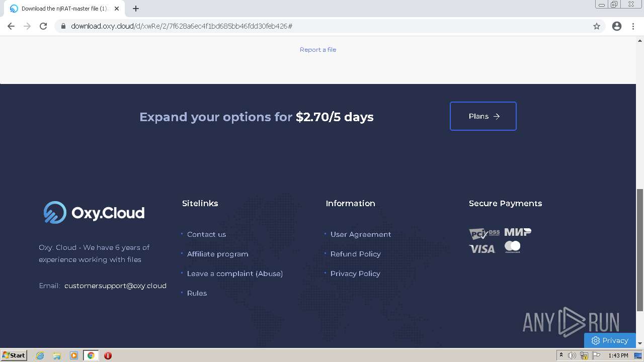View site info via the lock icon
This screenshot has height=362, width=644.
pos(63,26)
